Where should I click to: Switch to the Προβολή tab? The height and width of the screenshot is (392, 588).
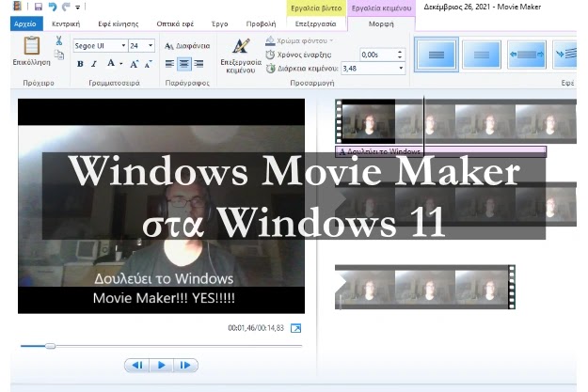[261, 24]
